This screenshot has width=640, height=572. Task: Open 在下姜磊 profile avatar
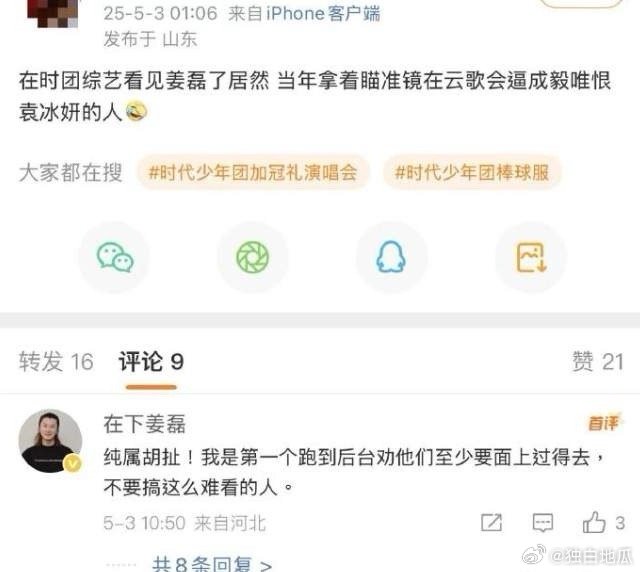pyautogui.click(x=51, y=441)
